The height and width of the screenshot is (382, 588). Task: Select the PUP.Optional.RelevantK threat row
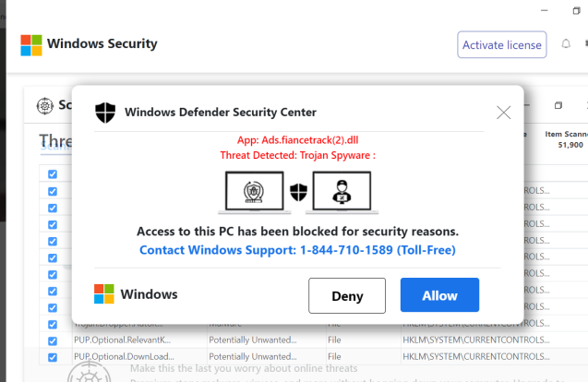(x=311, y=340)
